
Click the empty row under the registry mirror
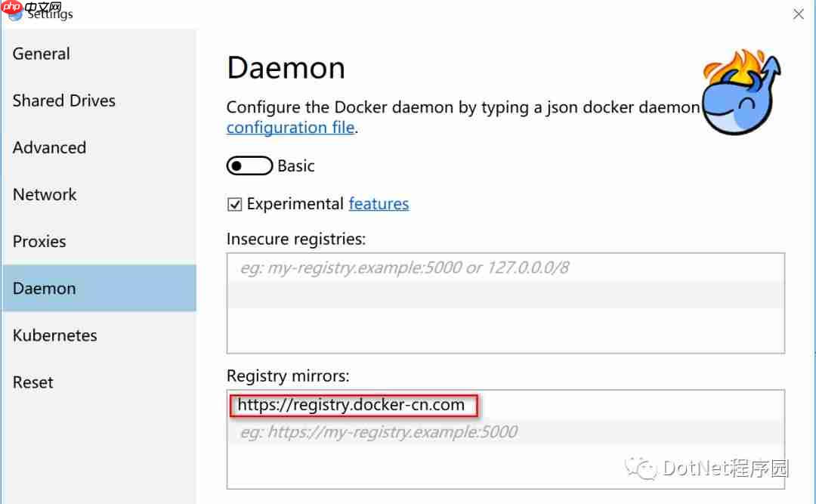coord(505,431)
